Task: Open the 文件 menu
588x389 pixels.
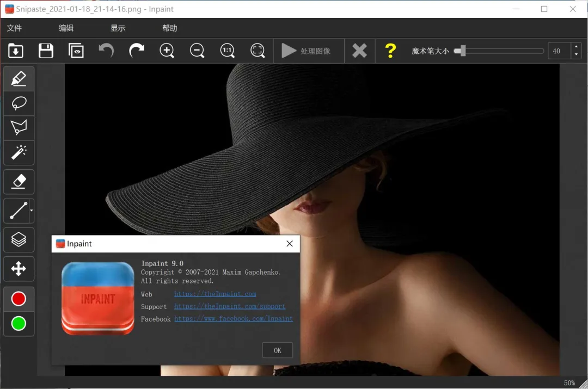Action: pyautogui.click(x=14, y=28)
